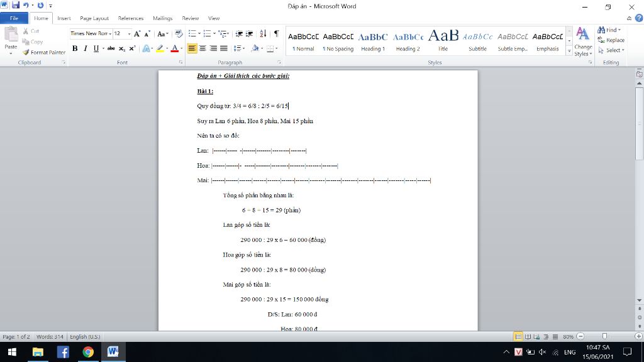Image resolution: width=644 pixels, height=362 pixels.
Task: Open the Change Case dropdown
Action: pyautogui.click(x=163, y=34)
